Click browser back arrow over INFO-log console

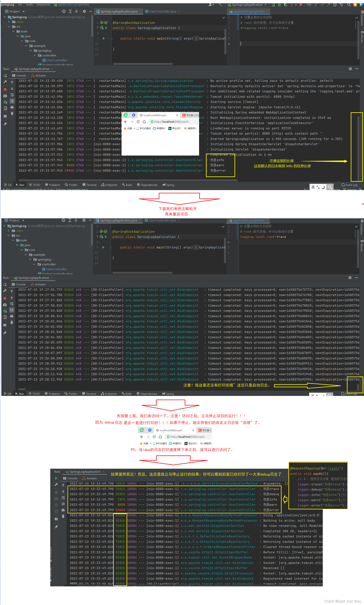pyautogui.click(x=126, y=122)
